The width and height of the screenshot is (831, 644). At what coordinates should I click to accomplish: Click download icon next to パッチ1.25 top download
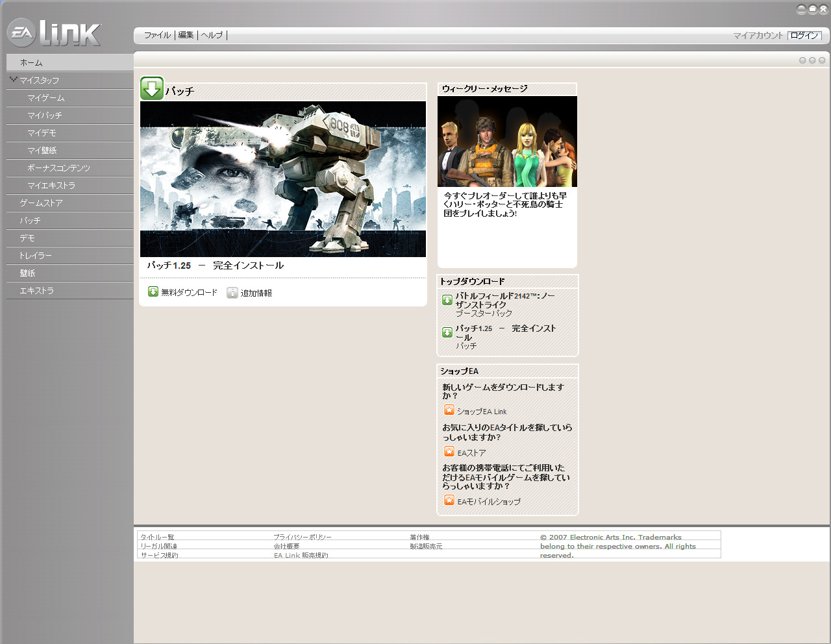point(447,332)
